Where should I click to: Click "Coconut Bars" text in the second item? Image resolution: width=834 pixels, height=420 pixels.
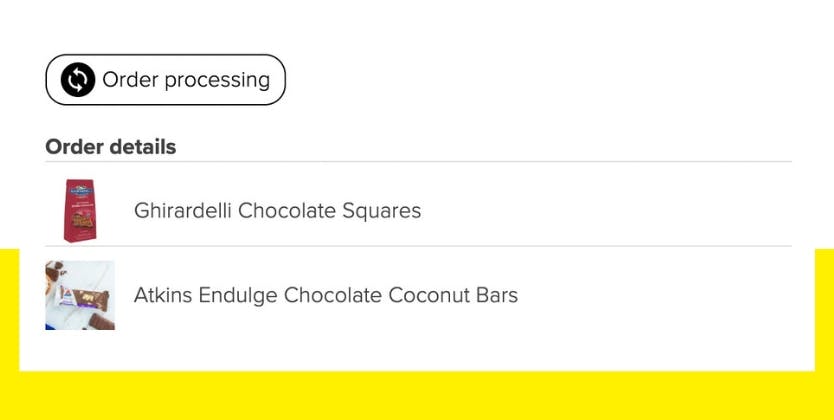tap(453, 295)
